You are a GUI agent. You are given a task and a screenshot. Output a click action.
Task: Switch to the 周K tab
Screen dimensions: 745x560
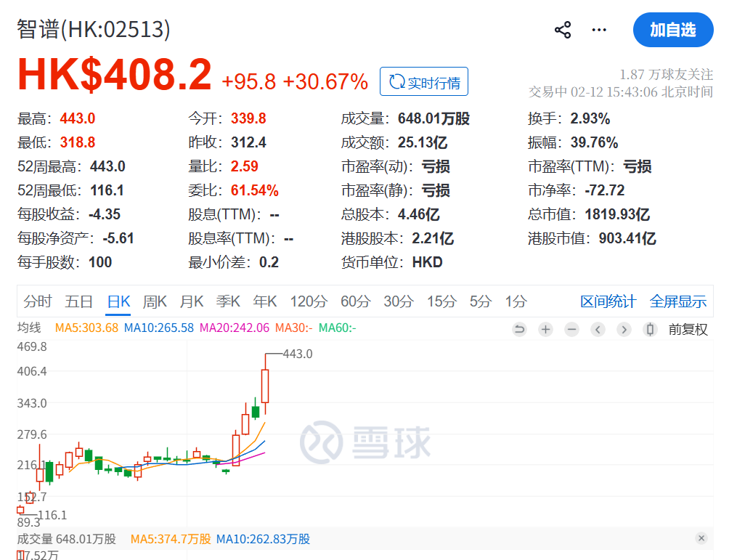[x=155, y=301]
